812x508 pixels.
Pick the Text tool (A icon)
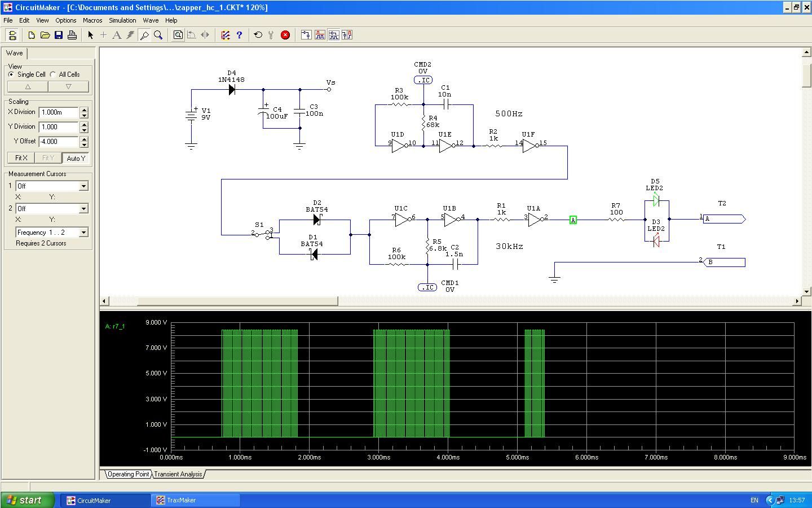(117, 35)
